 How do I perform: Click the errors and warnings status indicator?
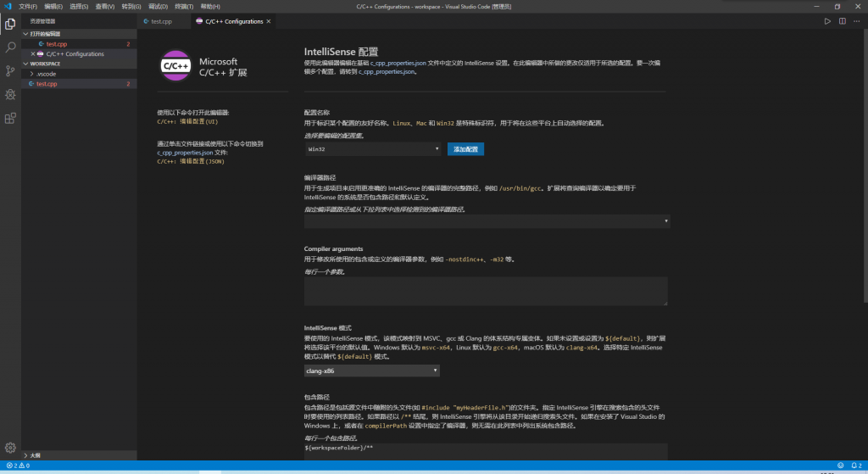pos(18,466)
